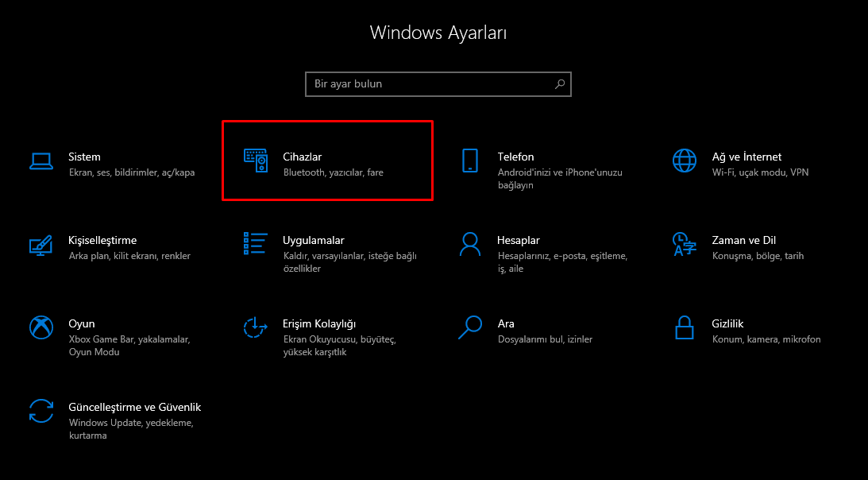Click 'Windows Update, yedekleme, kurtarma' description
The image size is (868, 480).
131,429
